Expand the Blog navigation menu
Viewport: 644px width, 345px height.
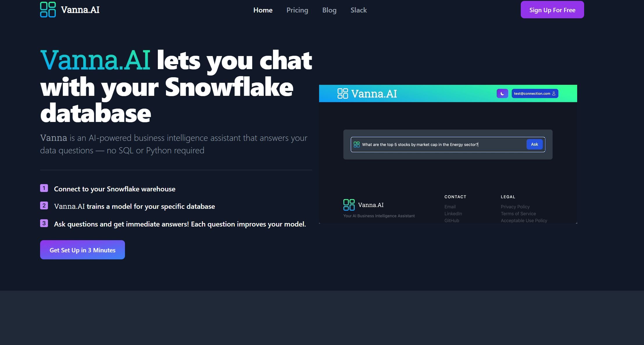(329, 9)
